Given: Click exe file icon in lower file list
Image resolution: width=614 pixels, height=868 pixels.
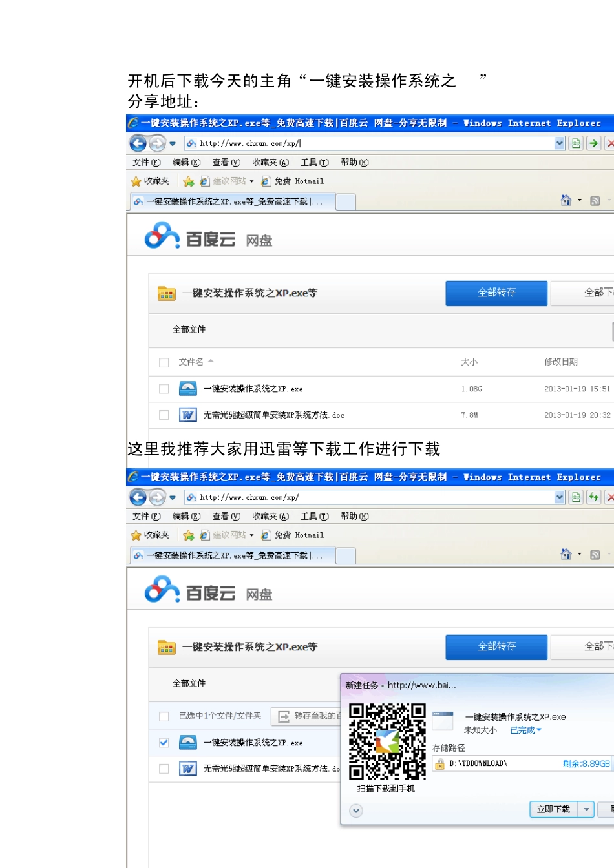Looking at the screenshot, I should click(x=188, y=742).
